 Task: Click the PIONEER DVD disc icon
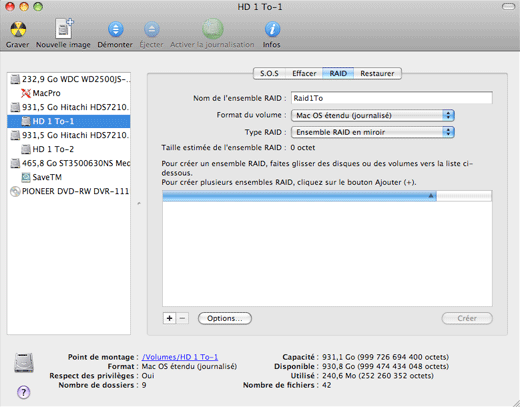(15, 191)
